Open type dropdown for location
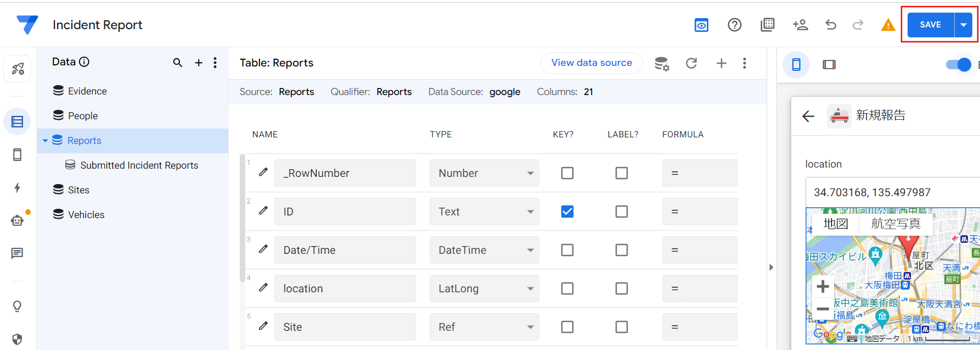The width and height of the screenshot is (980, 350). pos(484,288)
